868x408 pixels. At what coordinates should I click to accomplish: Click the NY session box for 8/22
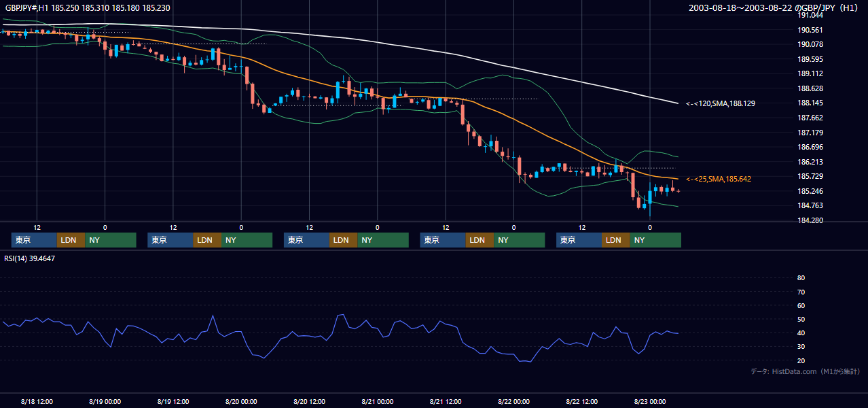click(x=655, y=240)
